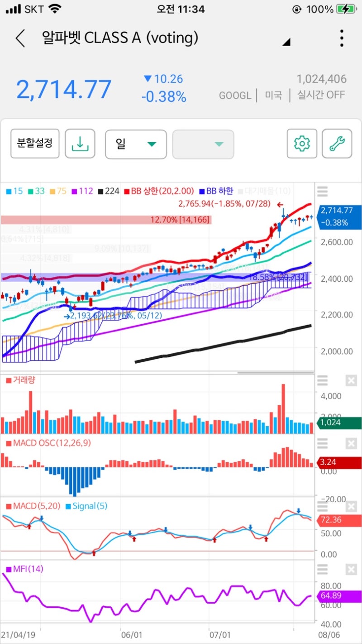Click the 거래량 panel handle icon
Screen dimensions: 362x644
322,381
